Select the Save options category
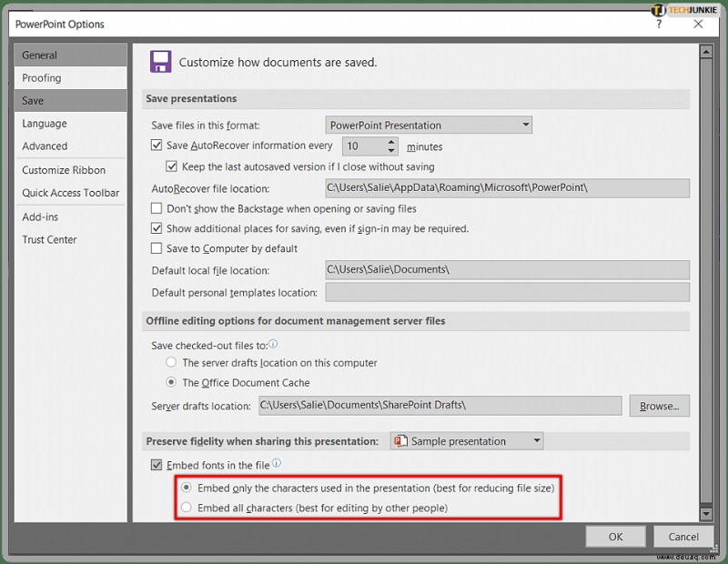 pos(71,100)
